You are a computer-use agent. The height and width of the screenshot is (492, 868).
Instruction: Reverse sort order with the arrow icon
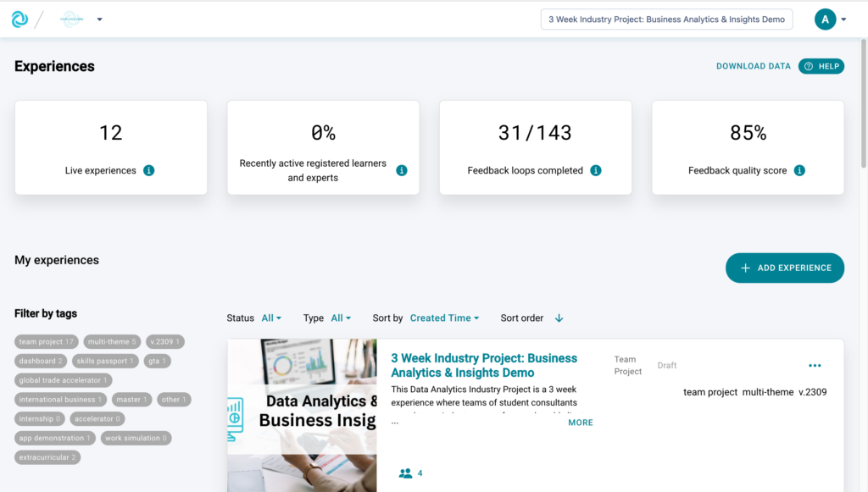[x=559, y=318]
